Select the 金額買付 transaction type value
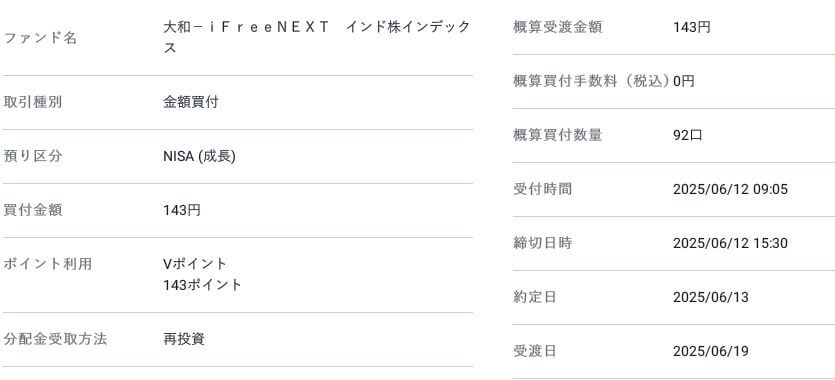Image resolution: width=835 pixels, height=380 pixels. [191, 102]
